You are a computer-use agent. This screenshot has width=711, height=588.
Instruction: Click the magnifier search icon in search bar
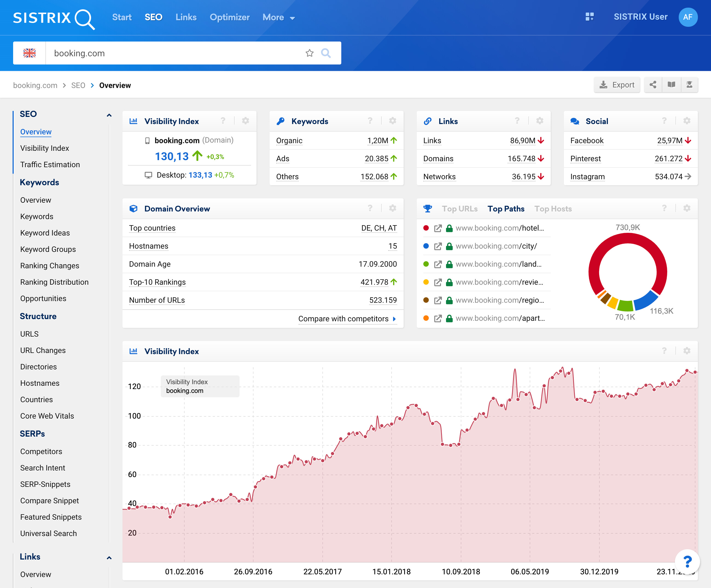click(x=326, y=53)
